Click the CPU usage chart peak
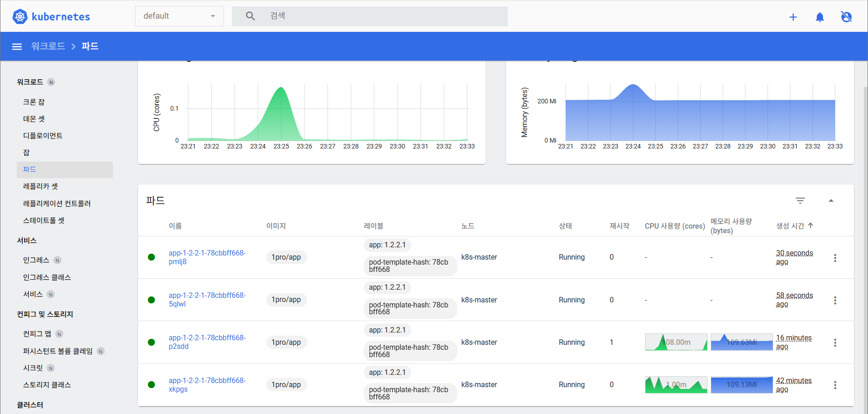Image resolution: width=868 pixels, height=414 pixels. [281, 88]
